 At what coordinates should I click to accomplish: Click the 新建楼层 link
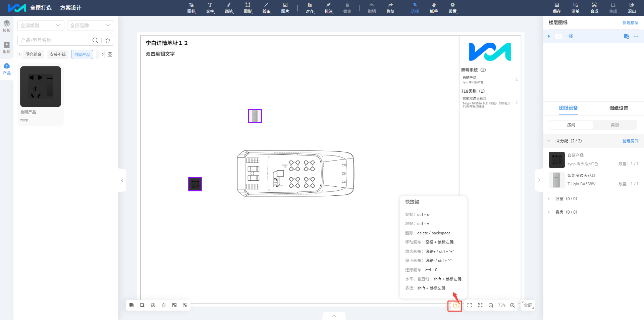pos(631,23)
